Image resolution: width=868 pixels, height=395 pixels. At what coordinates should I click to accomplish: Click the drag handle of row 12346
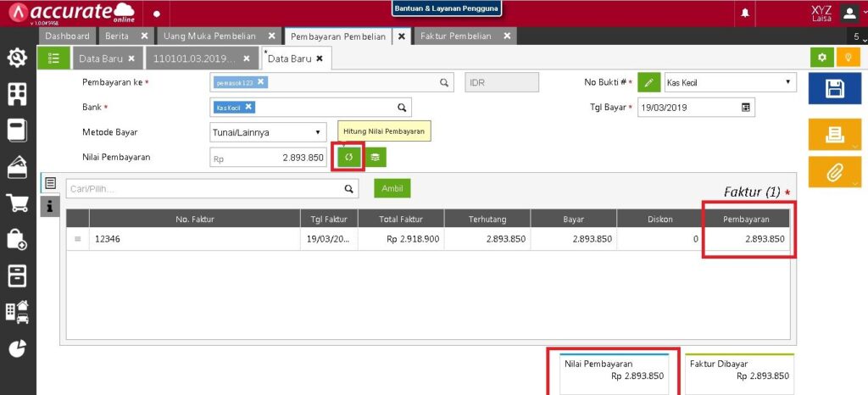point(77,239)
